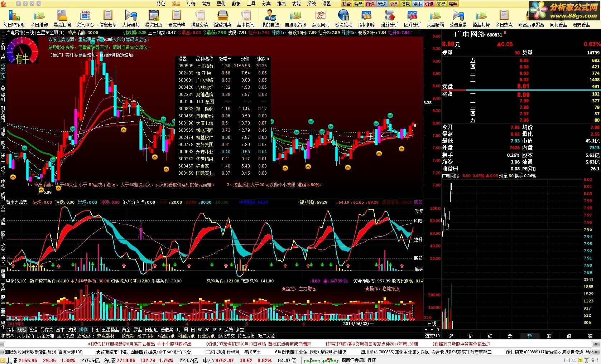The image size is (601, 364).
Task: Switch to 自选 colored tab
Action: (370, 4)
